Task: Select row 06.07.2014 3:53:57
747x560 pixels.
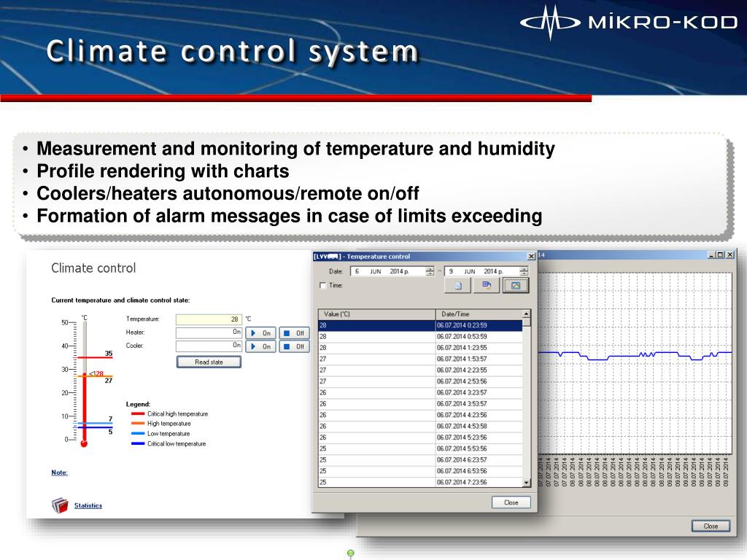Action: point(420,404)
